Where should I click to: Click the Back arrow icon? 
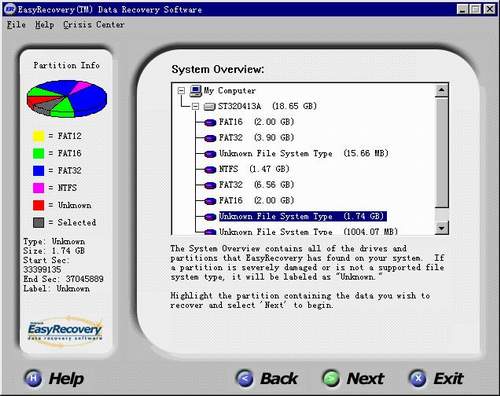244,378
